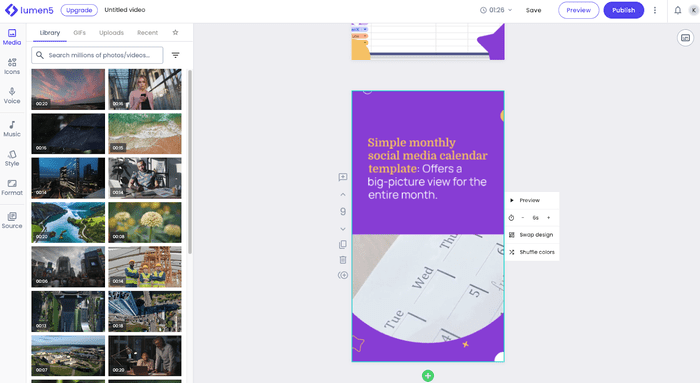Click the media search input field
700x383 pixels.
[97, 55]
